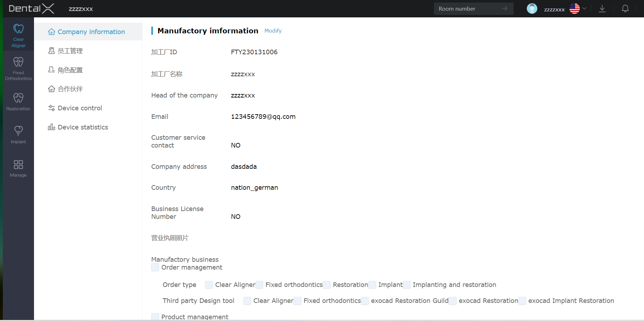Click the factory ID FTY230131006
Image resolution: width=644 pixels, height=321 pixels.
(254, 52)
